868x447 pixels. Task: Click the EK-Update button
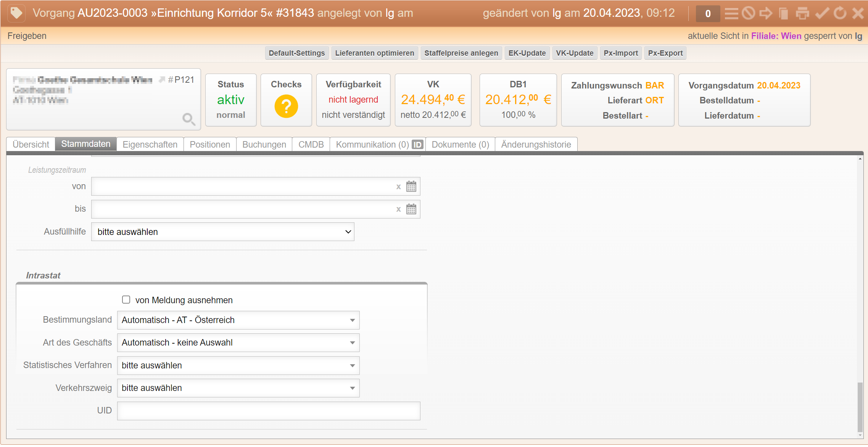click(527, 53)
